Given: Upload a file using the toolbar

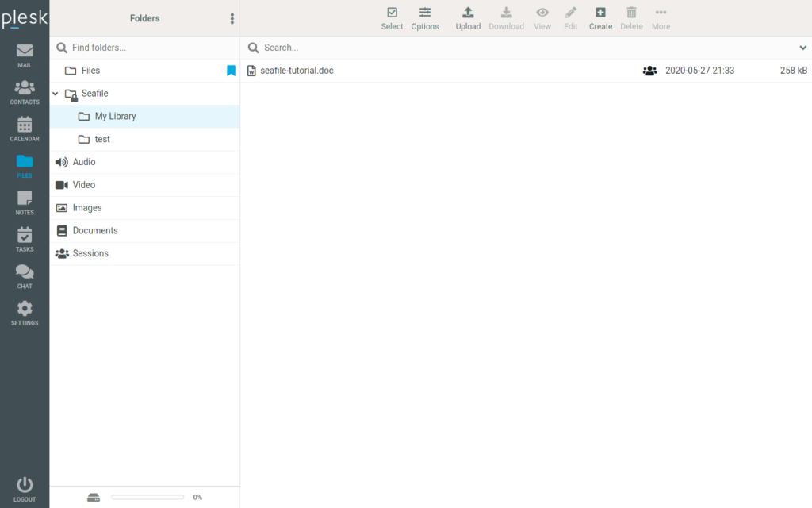Looking at the screenshot, I should [x=468, y=17].
